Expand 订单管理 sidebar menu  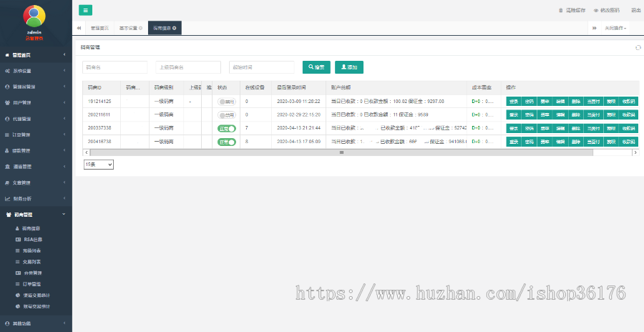36,135
